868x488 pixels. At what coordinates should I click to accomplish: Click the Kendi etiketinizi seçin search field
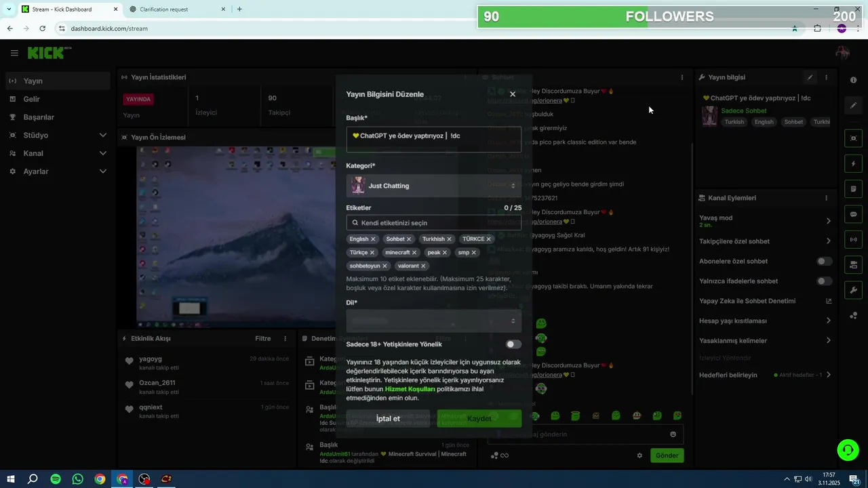coord(434,222)
